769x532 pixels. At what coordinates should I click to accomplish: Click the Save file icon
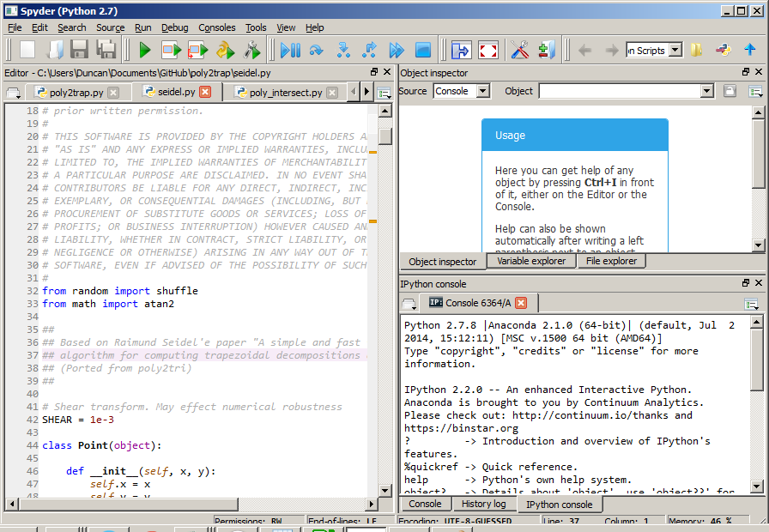click(80, 51)
